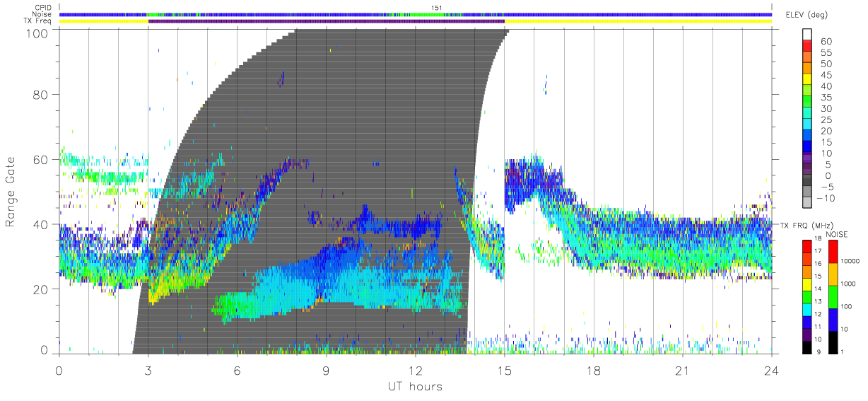Click the 60 tick label on the Range Gate axis

coord(41,159)
